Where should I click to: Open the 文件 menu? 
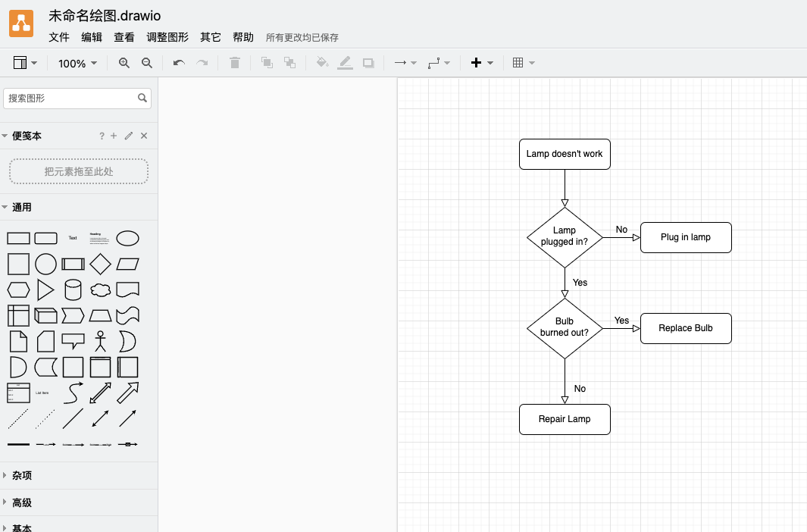point(59,36)
